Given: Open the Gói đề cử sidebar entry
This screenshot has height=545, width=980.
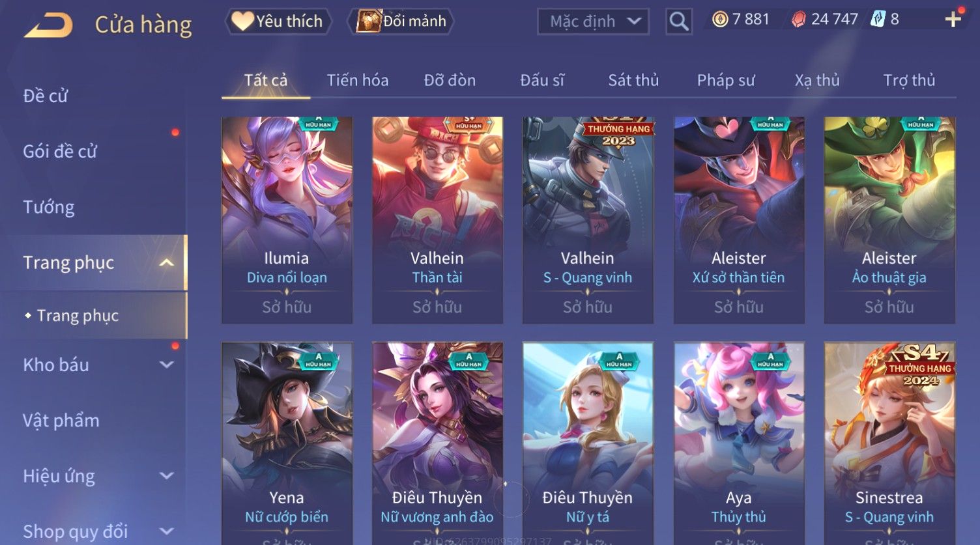Looking at the screenshot, I should point(60,152).
